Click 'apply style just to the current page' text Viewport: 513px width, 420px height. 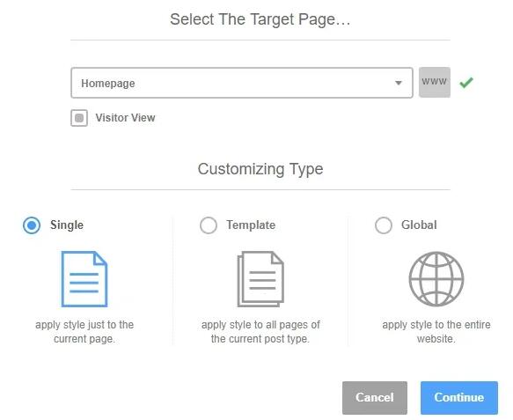coord(84,332)
